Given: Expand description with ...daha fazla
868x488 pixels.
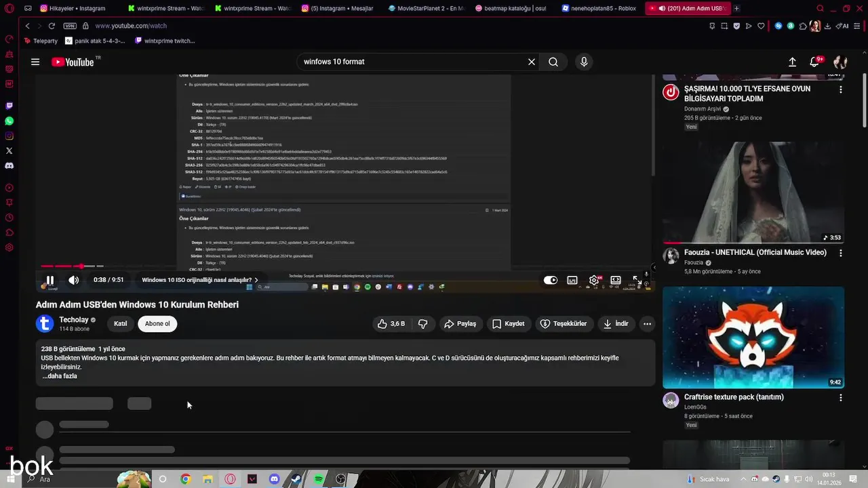Looking at the screenshot, I should coord(60,376).
